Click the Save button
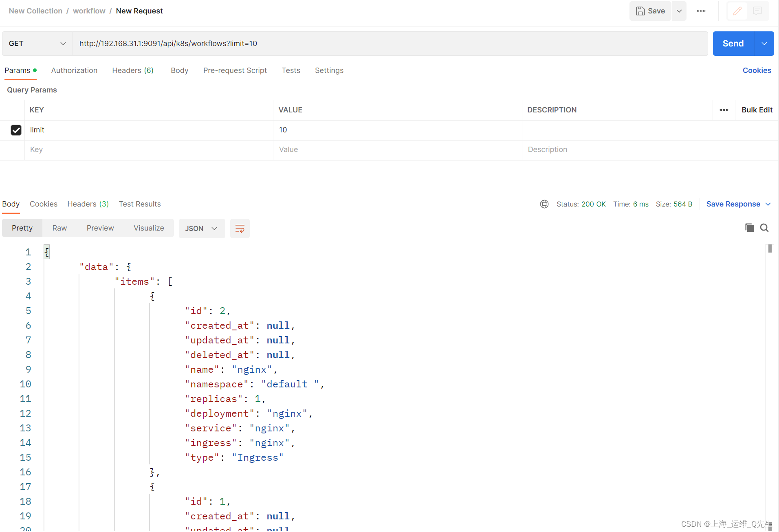 (650, 11)
